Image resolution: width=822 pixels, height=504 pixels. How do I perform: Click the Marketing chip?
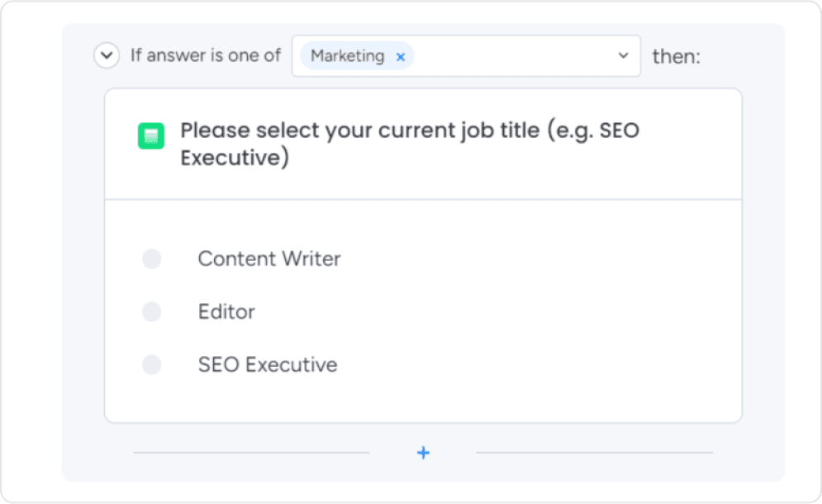347,56
